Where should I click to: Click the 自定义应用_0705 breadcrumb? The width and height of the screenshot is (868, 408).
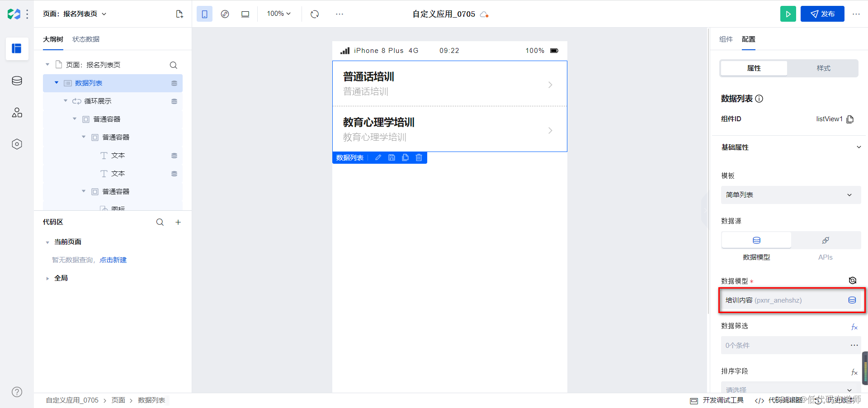[72, 400]
